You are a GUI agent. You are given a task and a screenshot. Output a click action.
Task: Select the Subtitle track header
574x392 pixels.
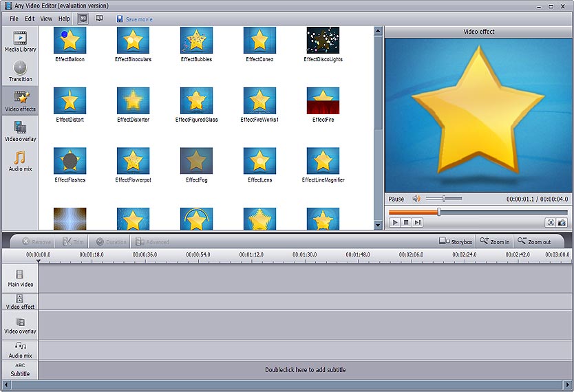(x=20, y=370)
